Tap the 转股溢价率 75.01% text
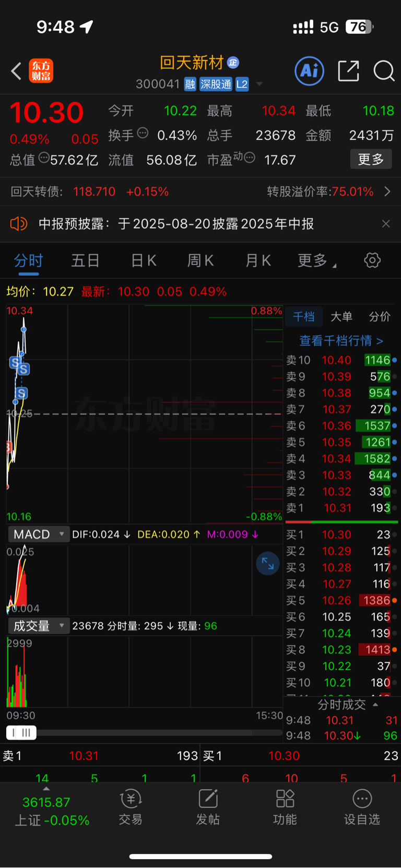 coord(320,192)
